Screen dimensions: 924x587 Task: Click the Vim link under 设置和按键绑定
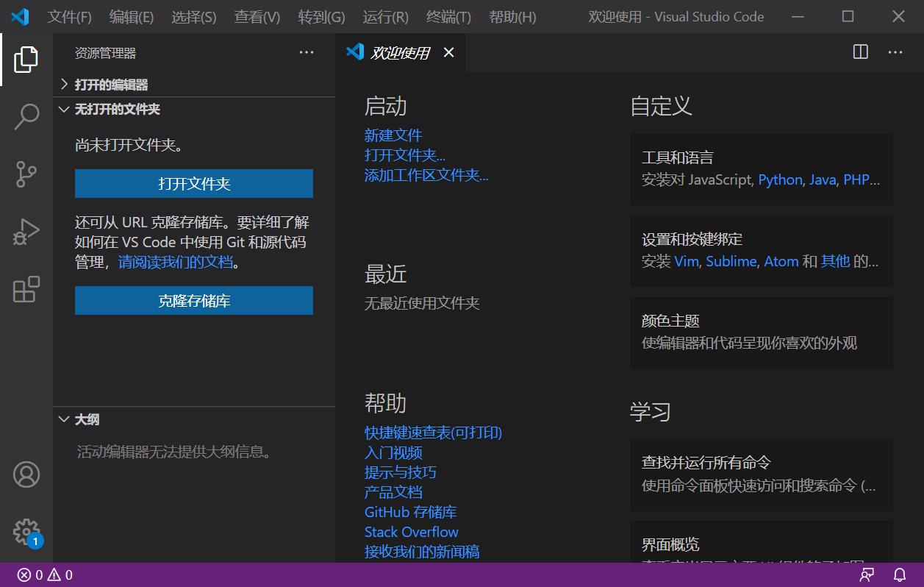tap(687, 261)
